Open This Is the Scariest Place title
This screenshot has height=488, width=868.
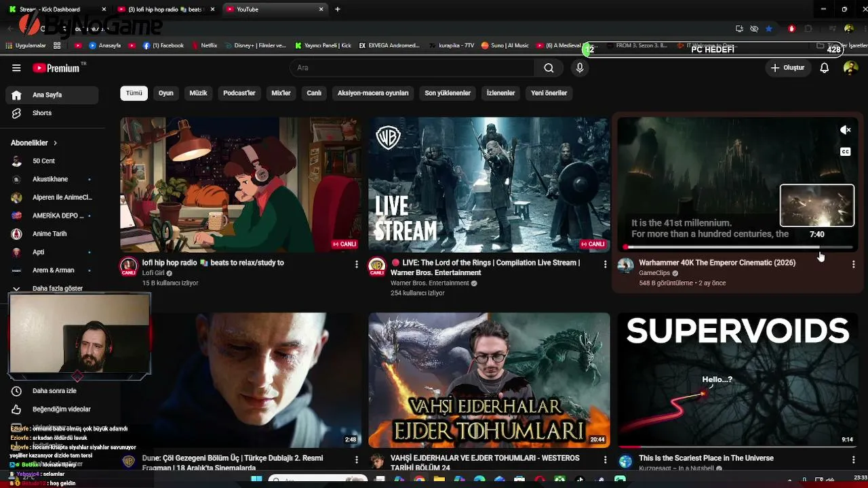pyautogui.click(x=706, y=458)
